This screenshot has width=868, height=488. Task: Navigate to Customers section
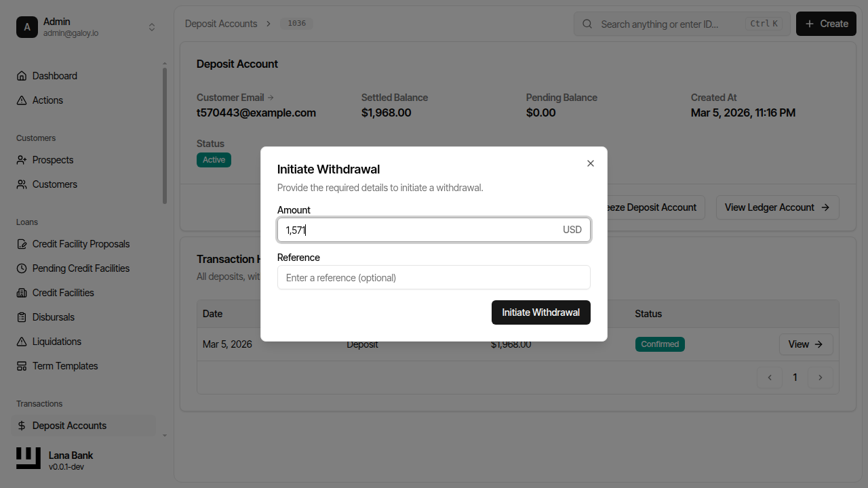click(54, 184)
